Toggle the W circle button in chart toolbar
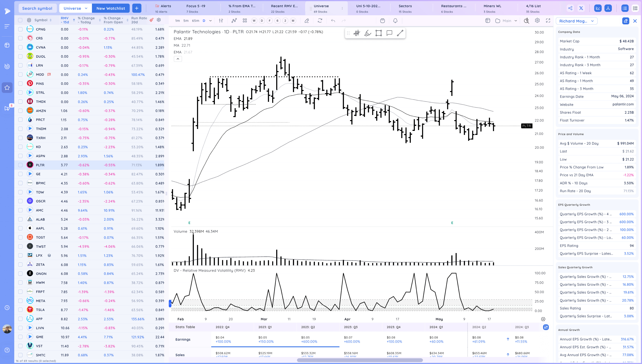The height and width of the screenshot is (364, 642). tap(254, 21)
